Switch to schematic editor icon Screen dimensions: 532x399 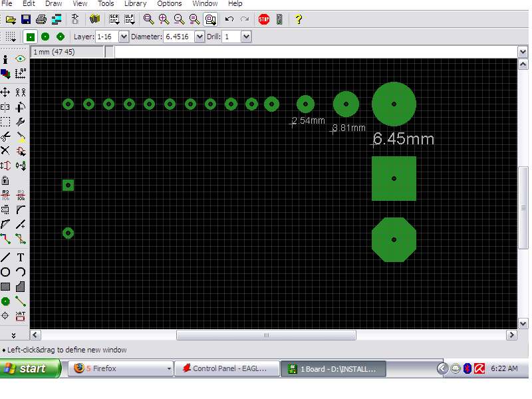[75, 19]
